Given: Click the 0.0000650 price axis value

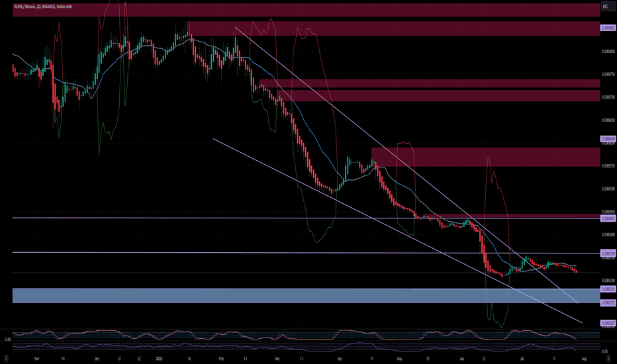Looking at the screenshot, I should coord(608,120).
